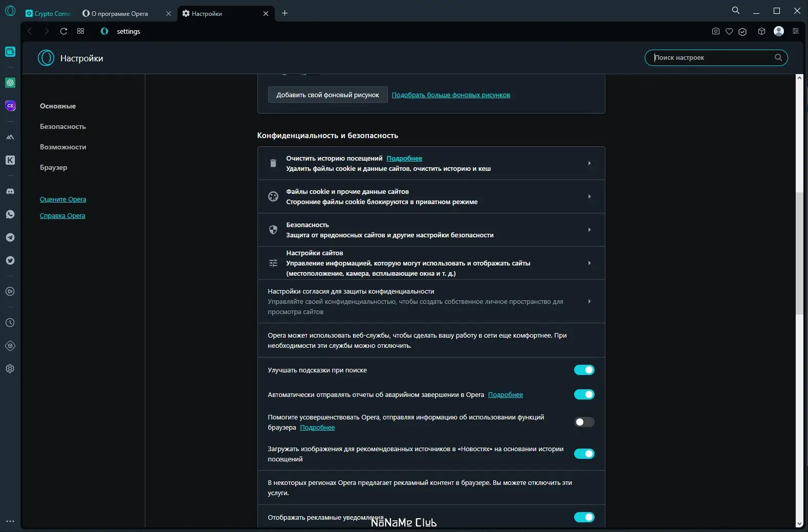The height and width of the screenshot is (532, 808).
Task: Click the snapshot camera icon
Action: 715,31
